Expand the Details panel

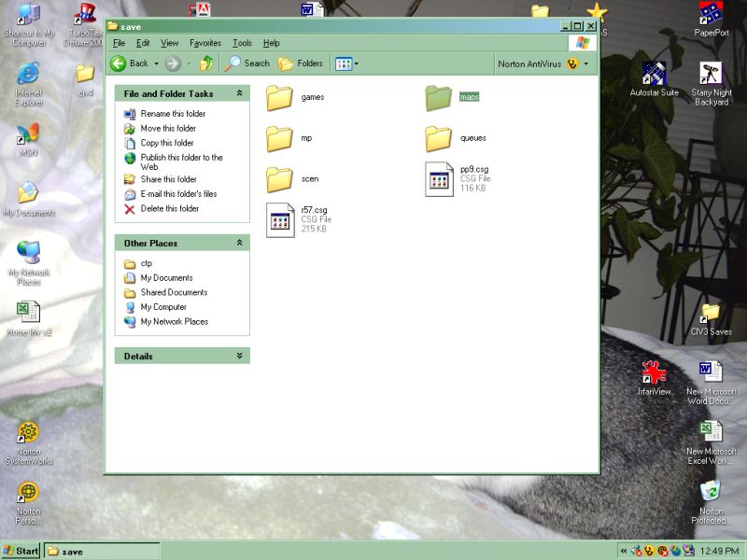[240, 356]
